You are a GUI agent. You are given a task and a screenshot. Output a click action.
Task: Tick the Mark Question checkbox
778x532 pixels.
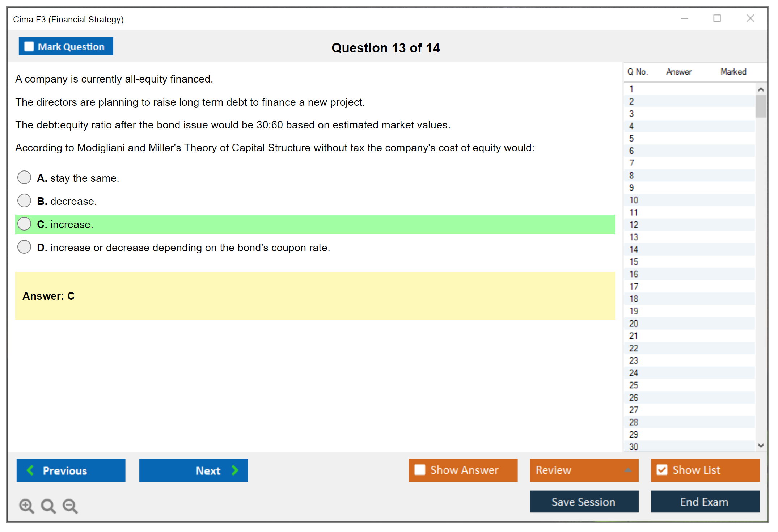click(29, 47)
